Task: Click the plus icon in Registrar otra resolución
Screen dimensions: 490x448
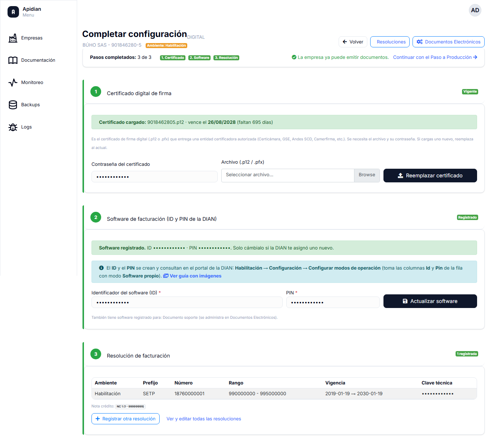Action: click(x=98, y=419)
